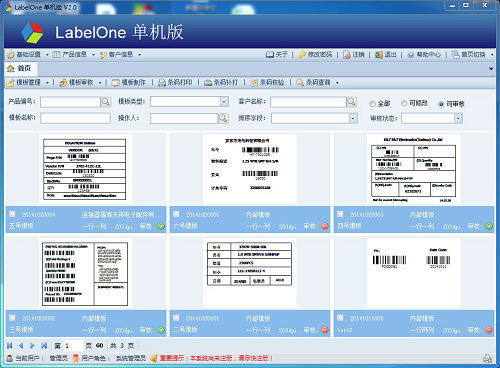Go to next page
Image resolution: width=500 pixels, height=368 pixels.
coord(32,346)
